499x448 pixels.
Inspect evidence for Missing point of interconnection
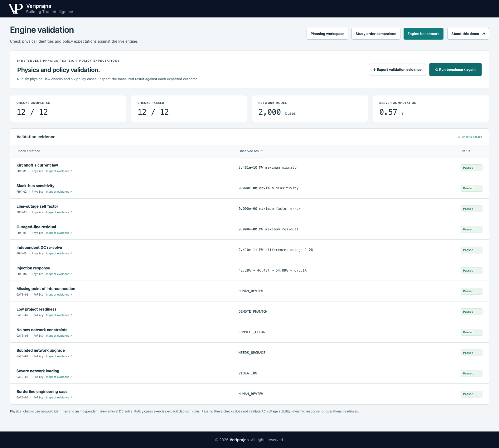point(59,295)
